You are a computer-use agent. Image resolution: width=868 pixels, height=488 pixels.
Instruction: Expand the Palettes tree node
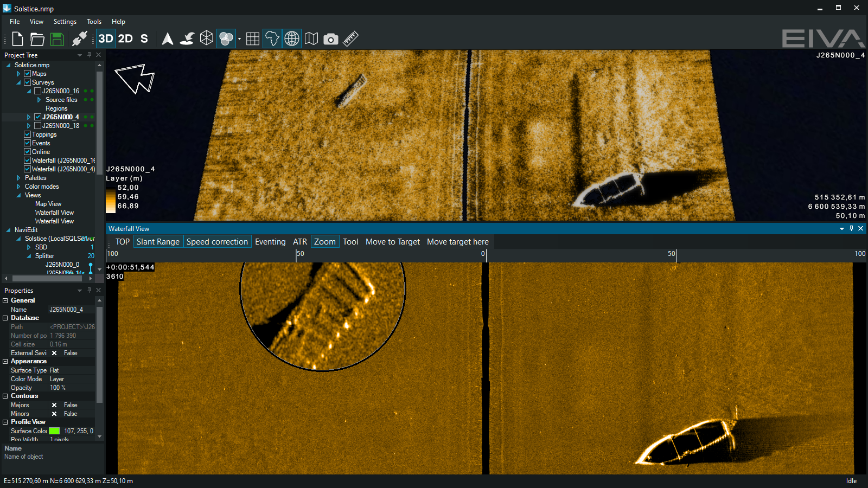[x=18, y=178]
